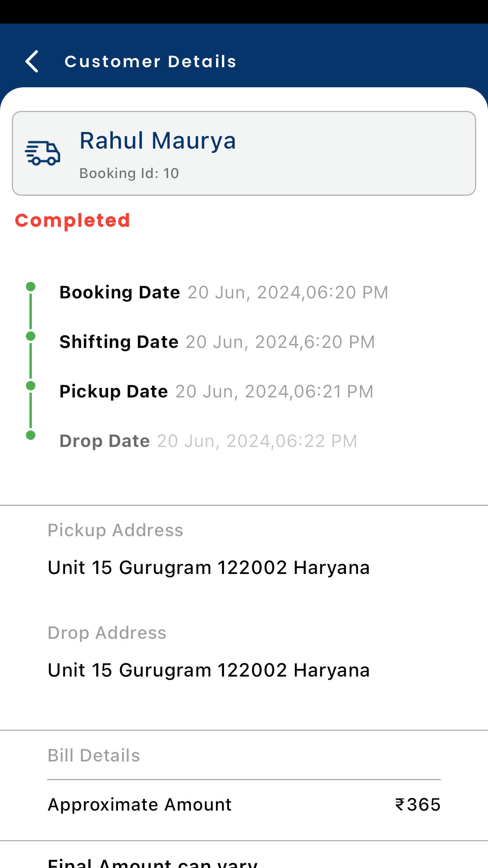Tap the Booking Date row
488x868 pixels.
tap(224, 292)
